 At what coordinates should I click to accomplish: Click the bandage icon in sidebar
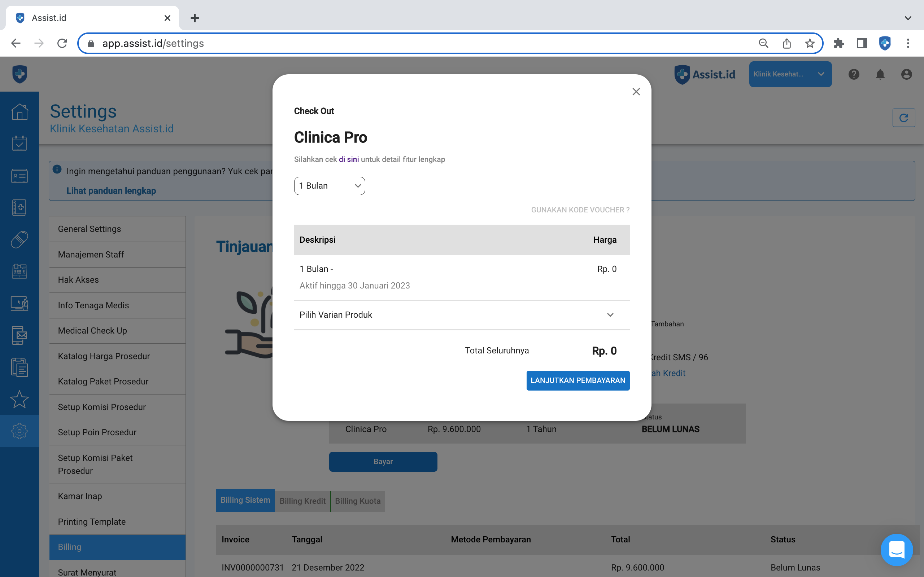coord(19,239)
